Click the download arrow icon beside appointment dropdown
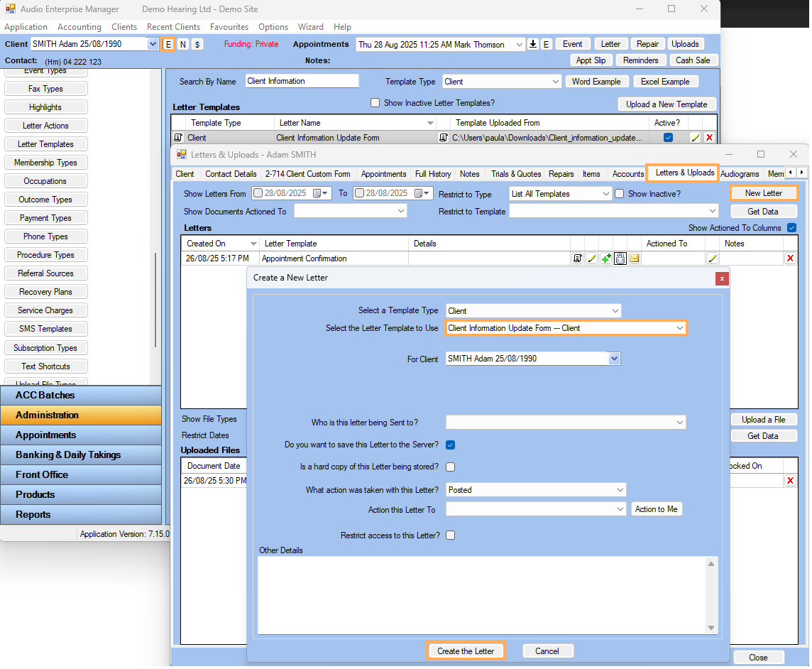Screen dimensions: 812x669 (534, 44)
